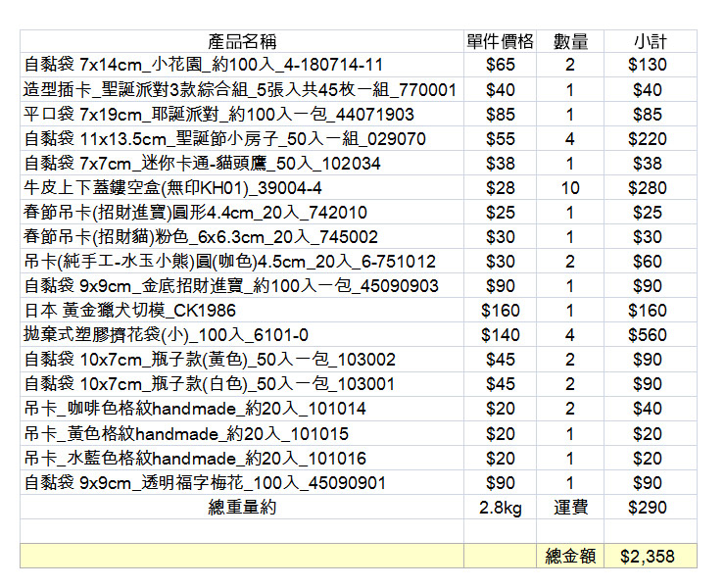The image size is (725, 588).
Task: Click the quantity 10 cell for 牛皮上下蓋鏤空盒
Action: [x=570, y=188]
